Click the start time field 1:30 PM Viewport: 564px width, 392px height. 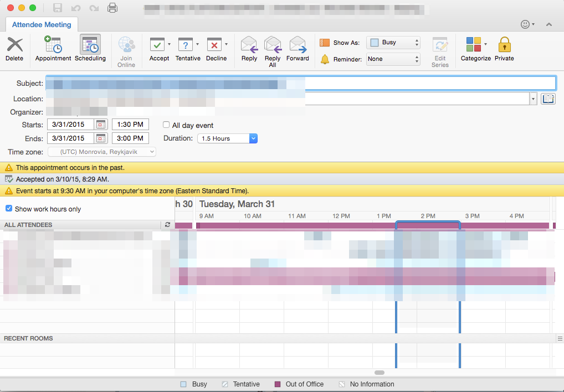click(130, 125)
